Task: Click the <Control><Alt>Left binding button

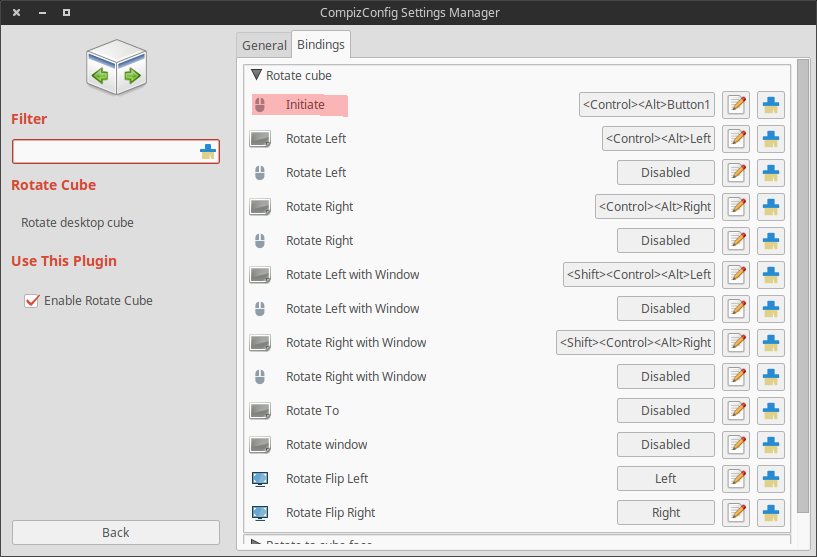Action: click(659, 139)
